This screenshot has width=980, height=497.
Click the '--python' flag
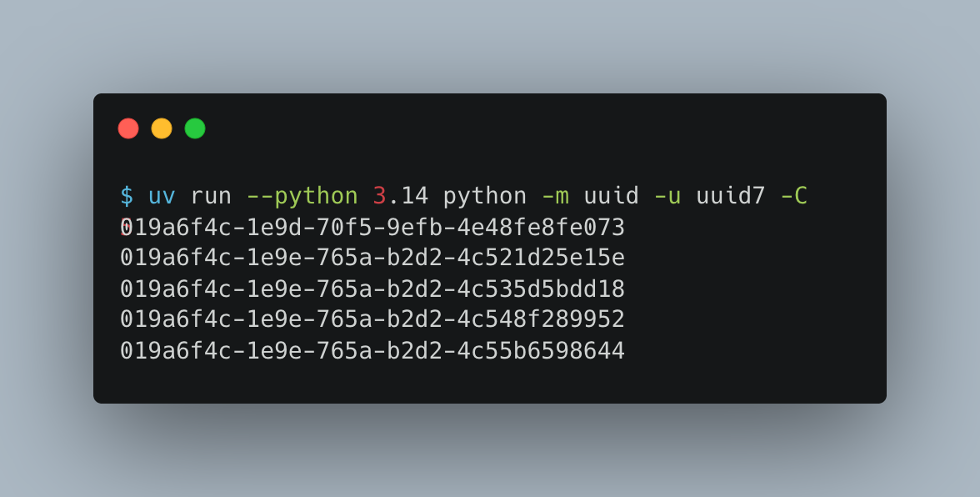pyautogui.click(x=302, y=196)
